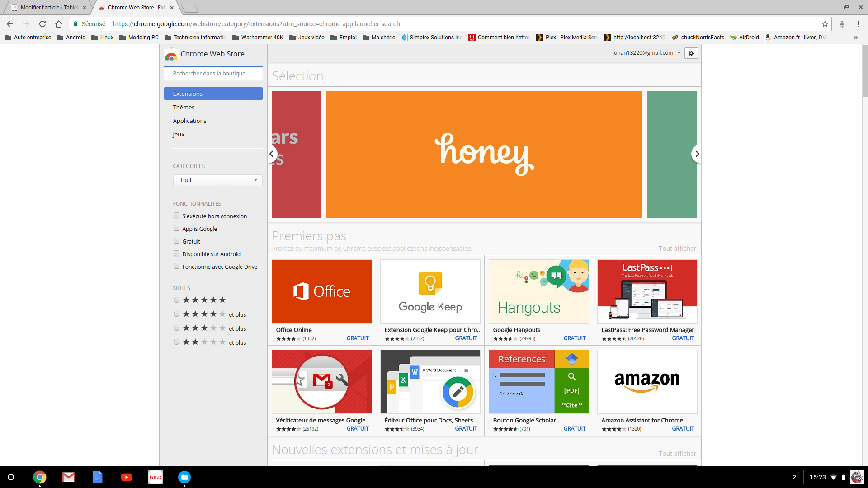The width and height of the screenshot is (868, 488).
Task: Show next carousel slide arrow
Action: (697, 154)
